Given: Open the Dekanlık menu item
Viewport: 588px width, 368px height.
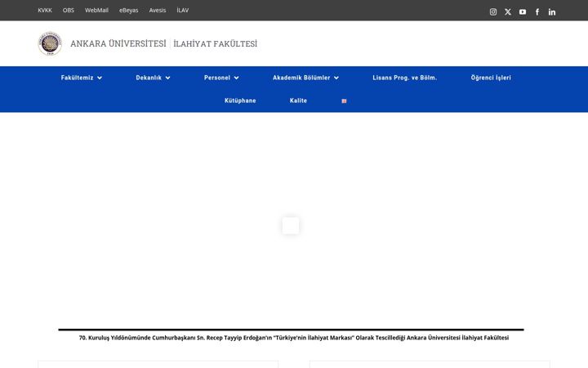Looking at the screenshot, I should (x=149, y=78).
